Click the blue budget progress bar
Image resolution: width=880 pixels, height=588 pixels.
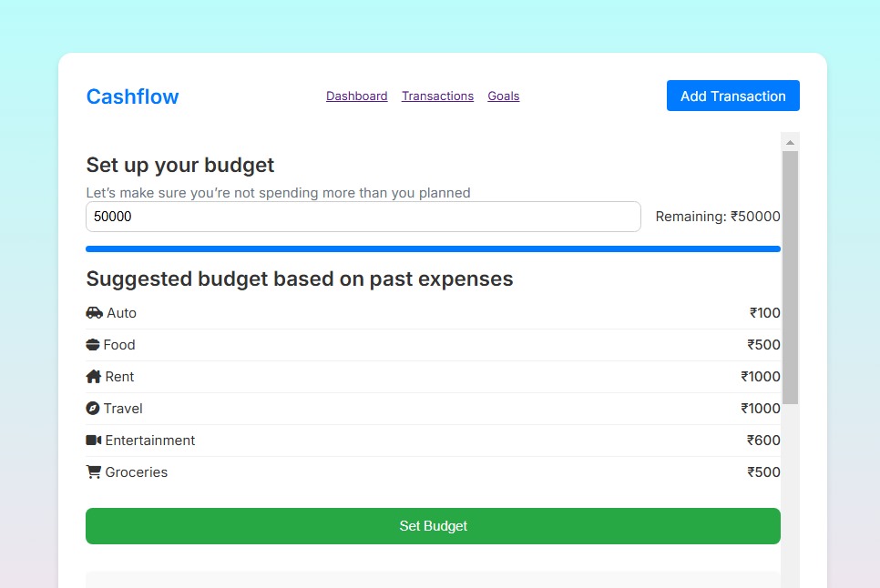pyautogui.click(x=433, y=248)
